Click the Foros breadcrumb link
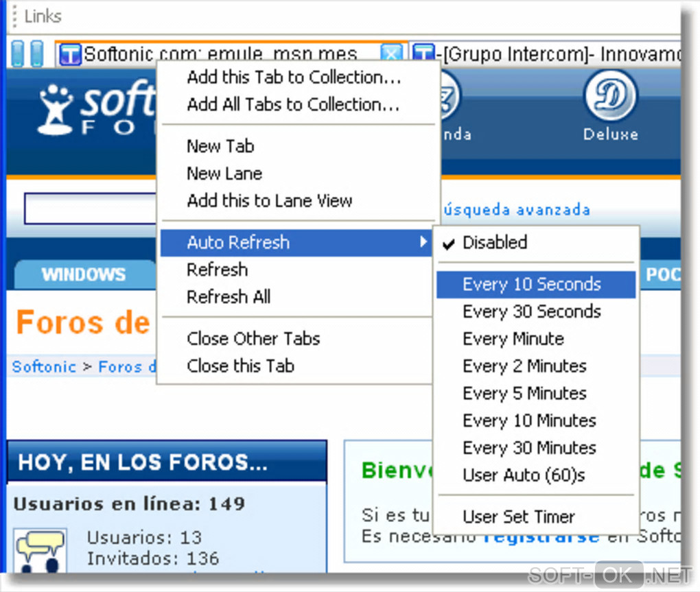The width and height of the screenshot is (700, 592). (127, 366)
